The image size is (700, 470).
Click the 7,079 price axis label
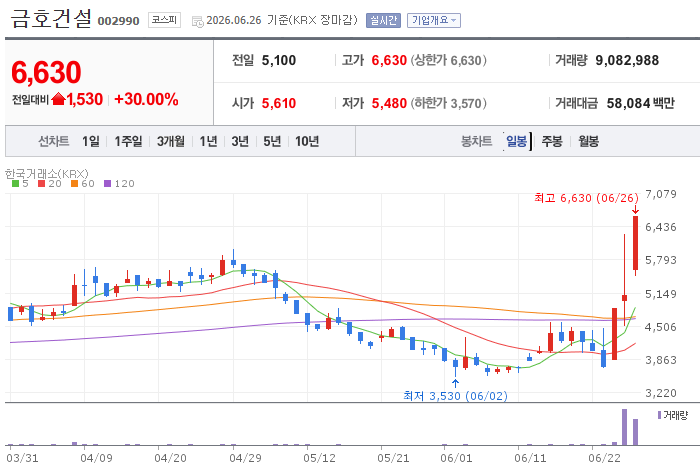661,194
